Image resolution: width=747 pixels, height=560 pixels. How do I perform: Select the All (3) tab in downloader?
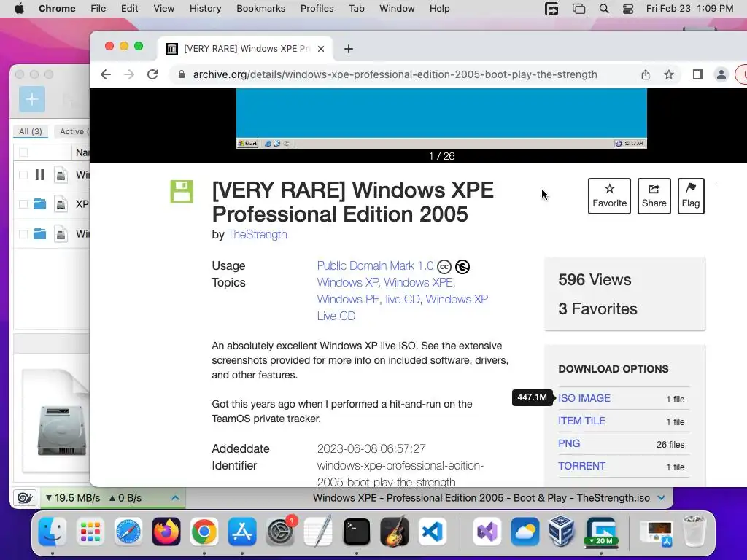31,131
